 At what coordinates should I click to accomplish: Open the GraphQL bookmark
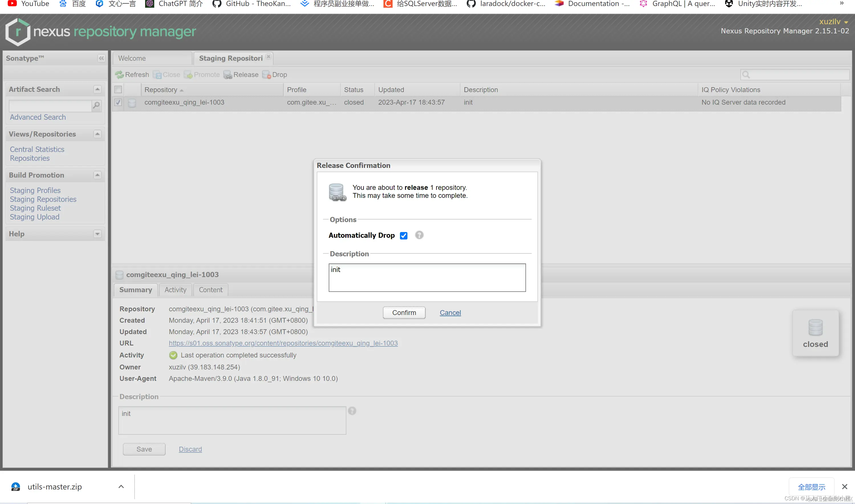(x=677, y=4)
